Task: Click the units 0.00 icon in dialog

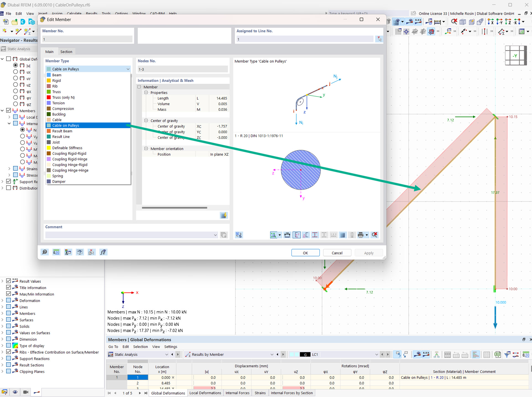Action: (x=56, y=252)
